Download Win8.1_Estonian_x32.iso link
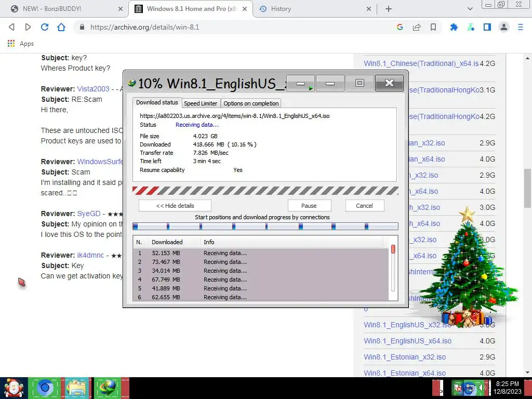The height and width of the screenshot is (399, 532). click(405, 357)
